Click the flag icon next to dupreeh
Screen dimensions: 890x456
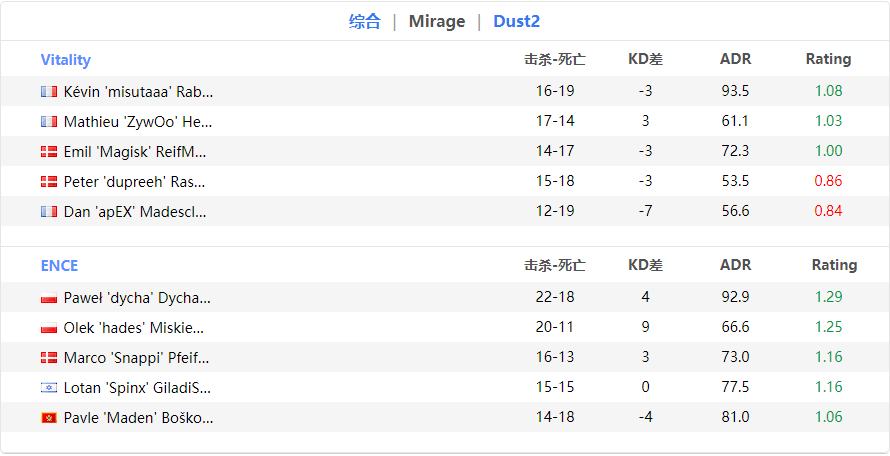pyautogui.click(x=49, y=181)
